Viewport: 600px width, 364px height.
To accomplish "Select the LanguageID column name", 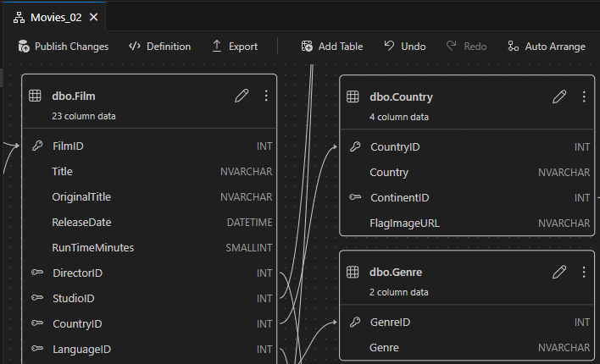I will (81, 349).
